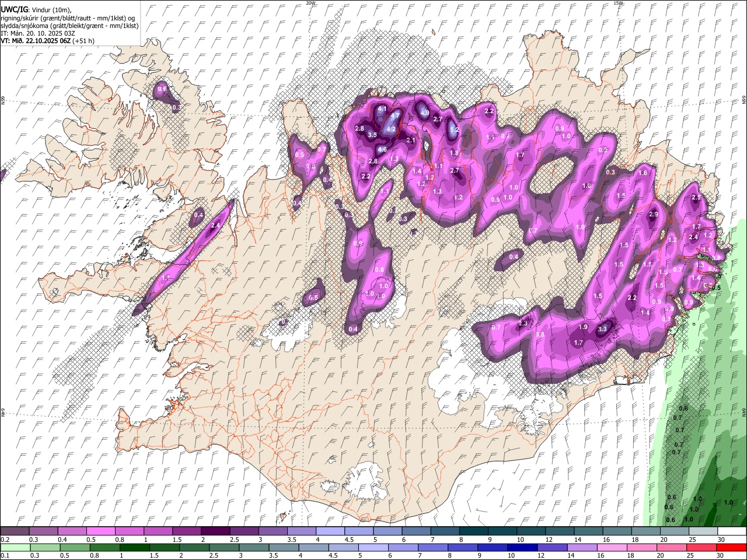Viewport: 747px width, 560px height.
Task: Click the "Vindur (10m)" text in the header
Action: [x=50, y=9]
